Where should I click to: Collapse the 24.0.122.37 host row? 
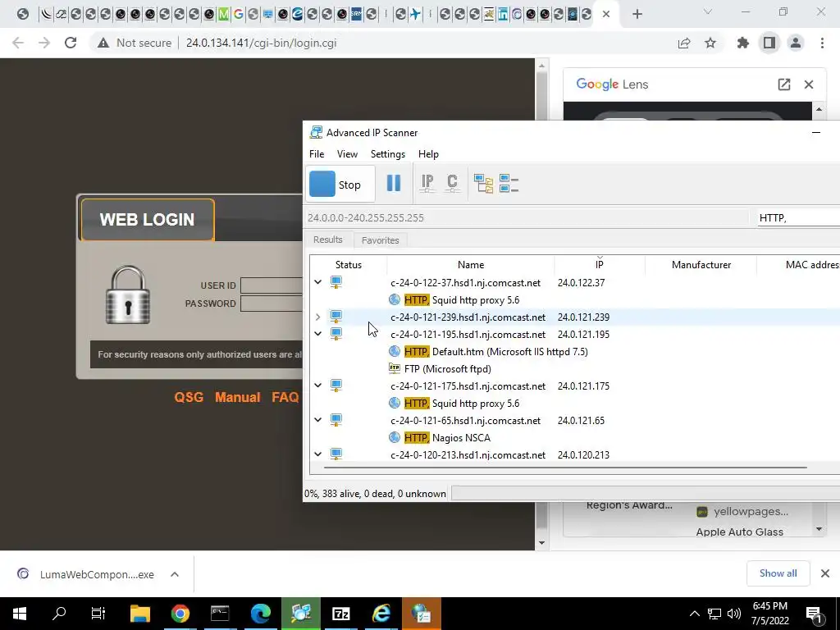tap(317, 282)
